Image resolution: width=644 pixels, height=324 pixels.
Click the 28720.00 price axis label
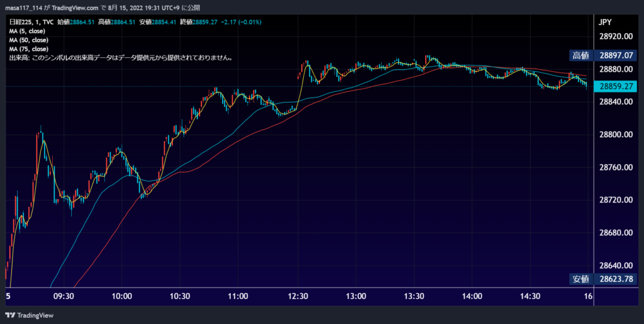(x=616, y=200)
